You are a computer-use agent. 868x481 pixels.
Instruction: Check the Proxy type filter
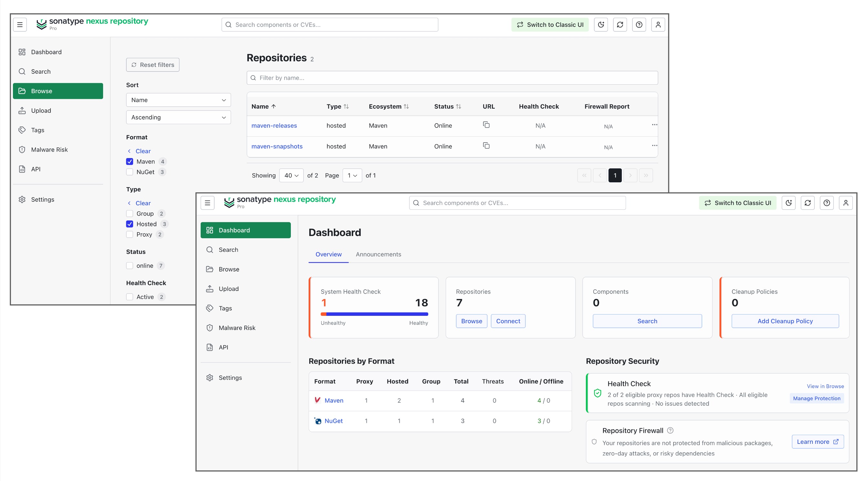[130, 235]
